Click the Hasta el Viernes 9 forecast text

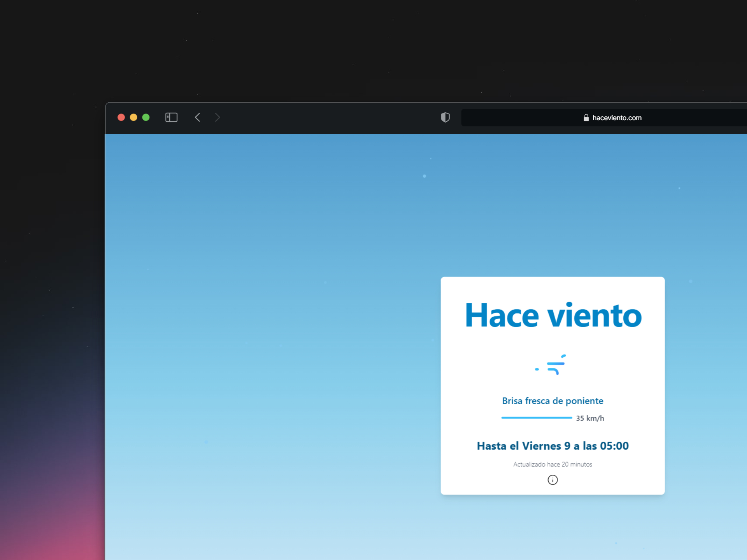(x=552, y=446)
